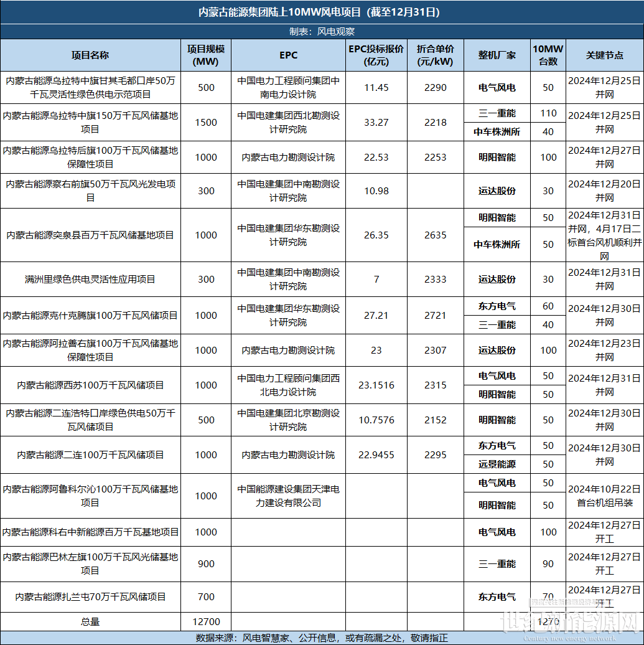Click the EPC投标报价(亿元) column header

pos(376,55)
